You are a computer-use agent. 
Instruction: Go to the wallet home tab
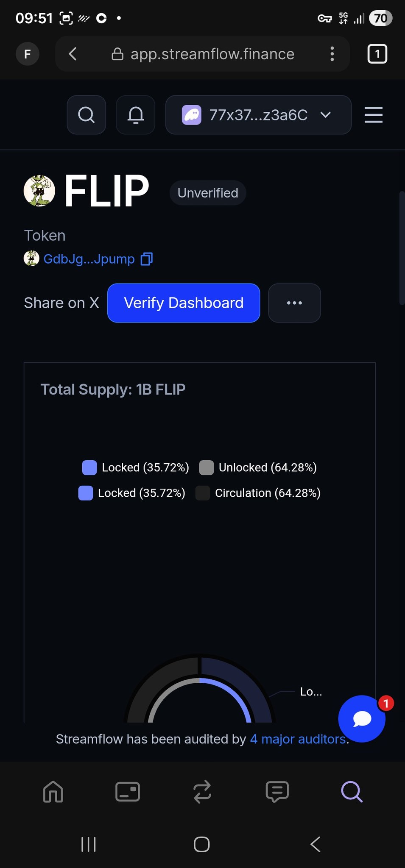[53, 792]
